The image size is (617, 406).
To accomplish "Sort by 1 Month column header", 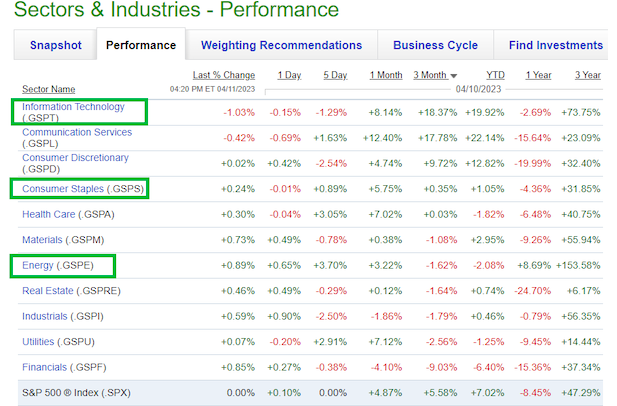I will coord(386,75).
